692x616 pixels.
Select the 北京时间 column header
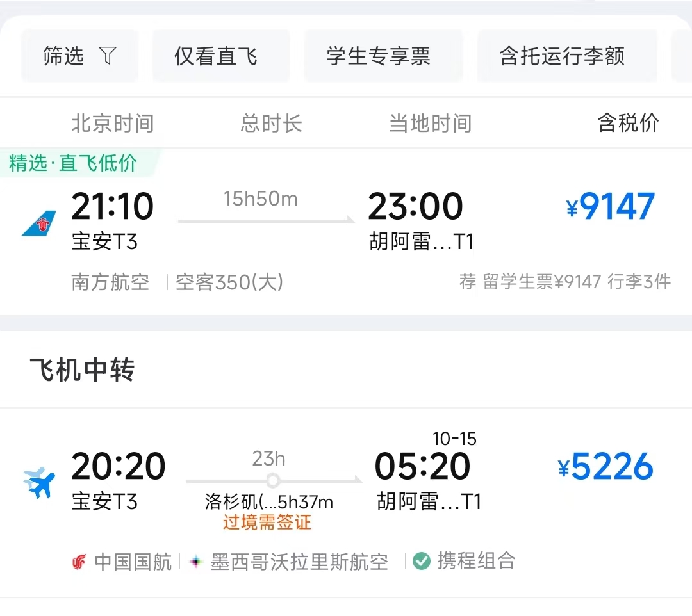coord(112,123)
